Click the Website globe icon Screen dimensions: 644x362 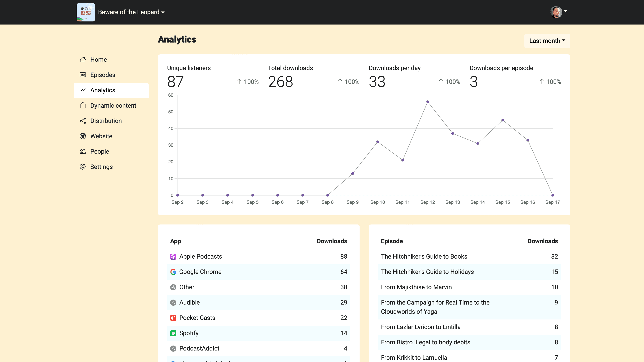[83, 136]
